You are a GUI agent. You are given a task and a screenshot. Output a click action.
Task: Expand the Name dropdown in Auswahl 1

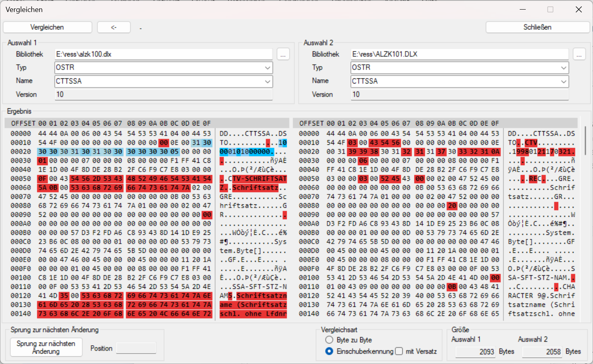[x=267, y=82]
